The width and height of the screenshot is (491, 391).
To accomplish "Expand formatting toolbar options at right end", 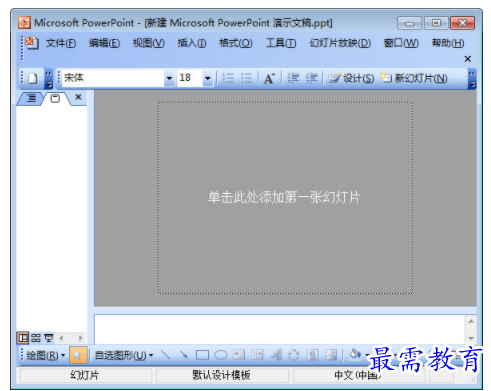I will pos(472,79).
